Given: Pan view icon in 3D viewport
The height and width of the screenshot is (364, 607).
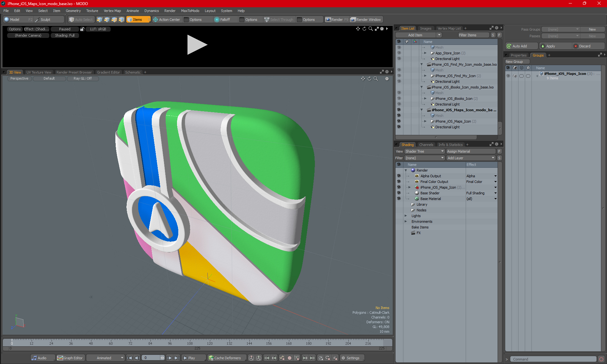Looking at the screenshot, I should 363,79.
